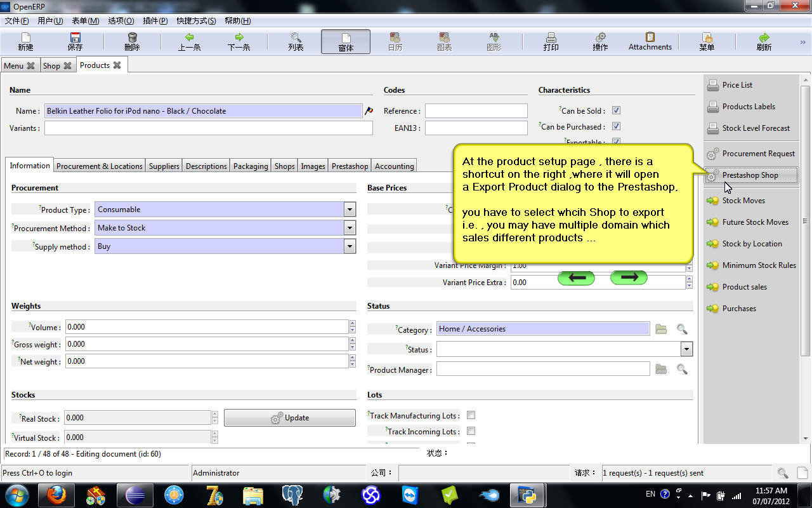Click the Update stock button
The height and width of the screenshot is (508, 812).
290,418
